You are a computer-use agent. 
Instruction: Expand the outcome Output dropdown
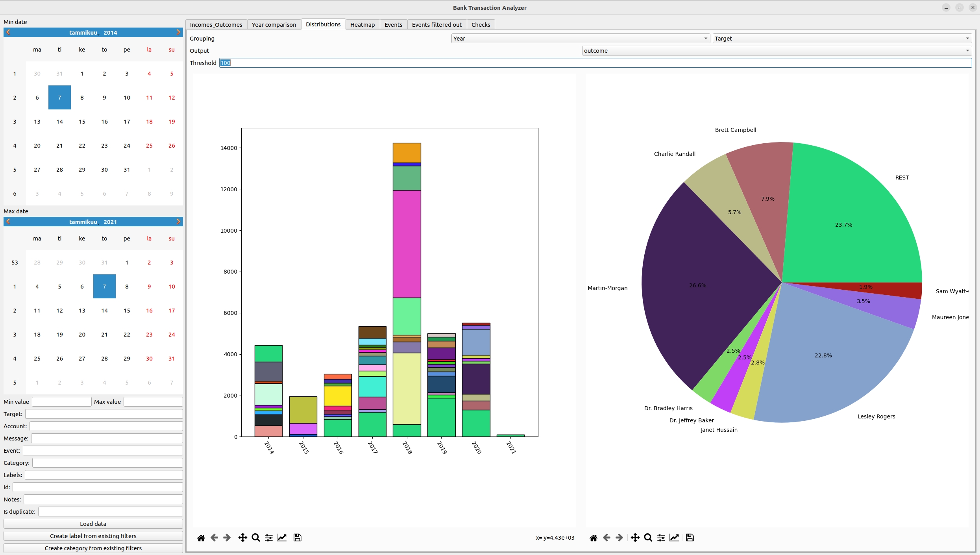(x=776, y=51)
